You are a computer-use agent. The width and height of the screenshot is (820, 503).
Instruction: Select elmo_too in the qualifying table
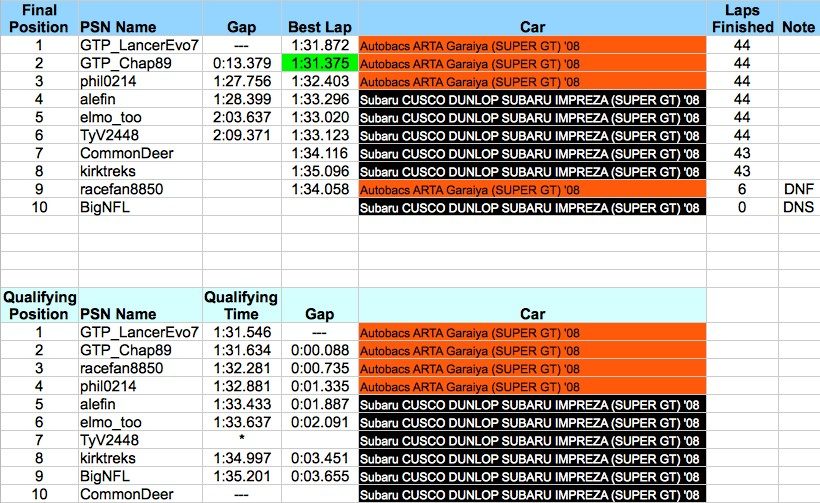(140, 422)
